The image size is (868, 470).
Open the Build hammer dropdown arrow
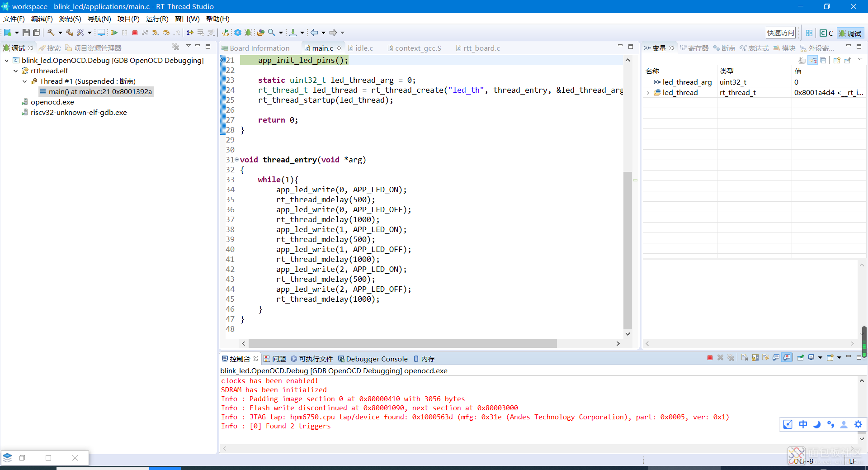click(x=60, y=33)
